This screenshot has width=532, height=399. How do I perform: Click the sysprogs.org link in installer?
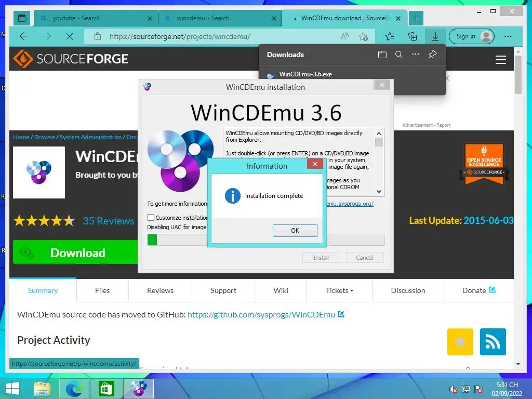[x=350, y=204]
